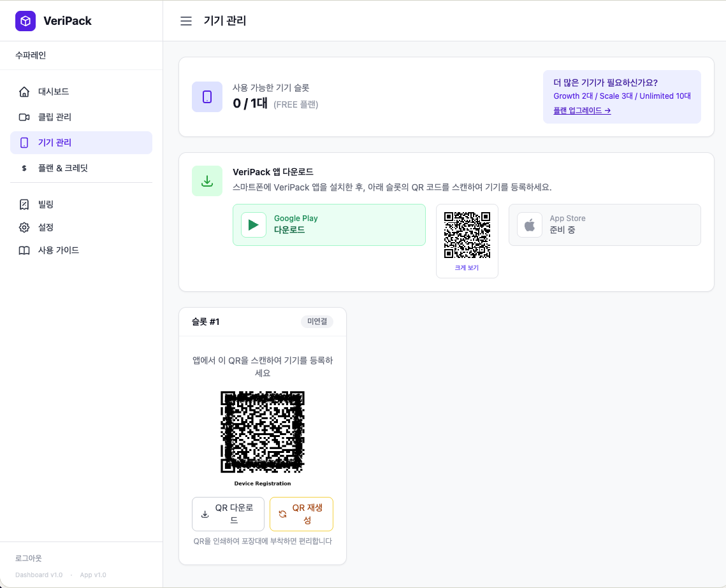Click the camera icon beside 클립 관리
Image resolution: width=726 pixels, height=588 pixels.
coord(24,117)
